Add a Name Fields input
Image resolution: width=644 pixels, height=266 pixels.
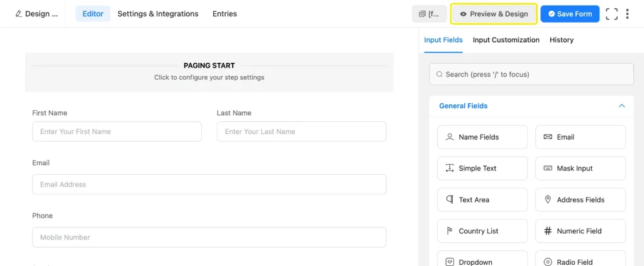(482, 137)
